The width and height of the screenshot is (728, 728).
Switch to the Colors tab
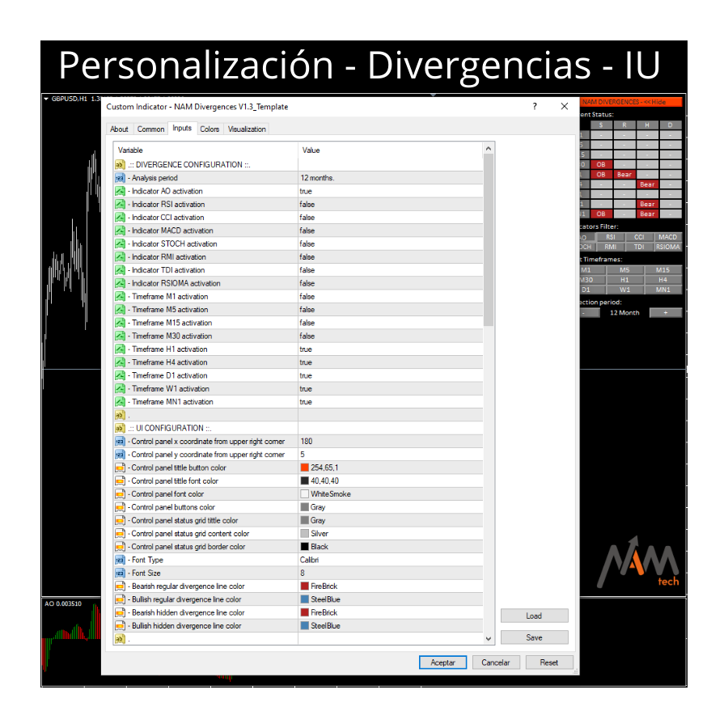pos(210,129)
